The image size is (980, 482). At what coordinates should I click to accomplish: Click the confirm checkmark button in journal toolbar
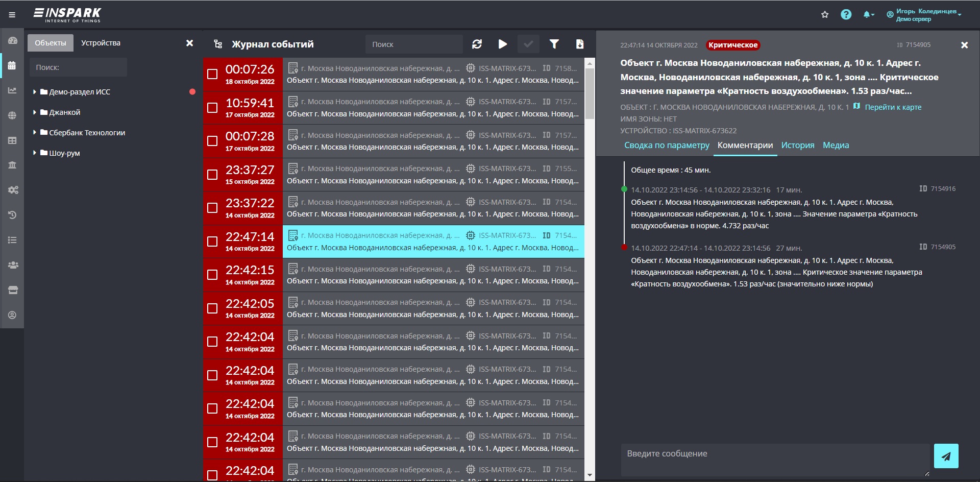tap(528, 44)
